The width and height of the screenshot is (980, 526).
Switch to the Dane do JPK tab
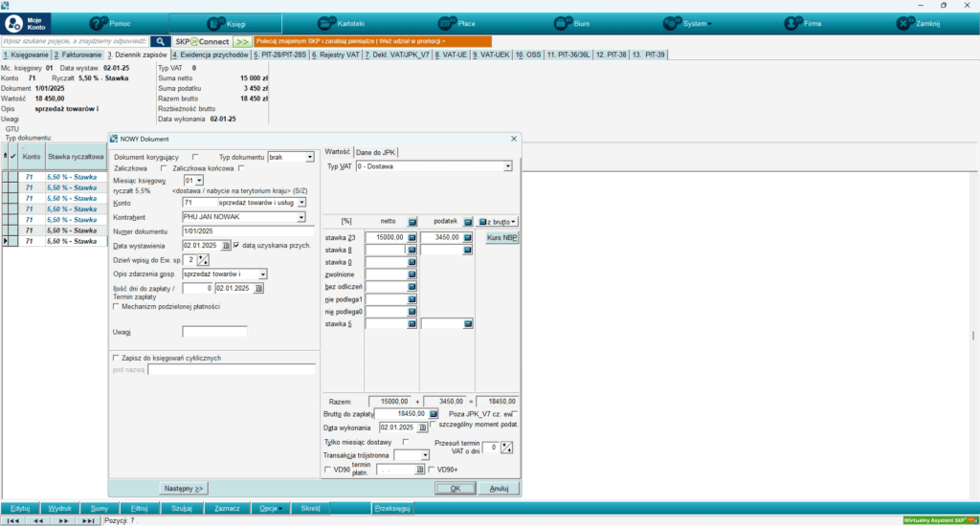tap(377, 152)
